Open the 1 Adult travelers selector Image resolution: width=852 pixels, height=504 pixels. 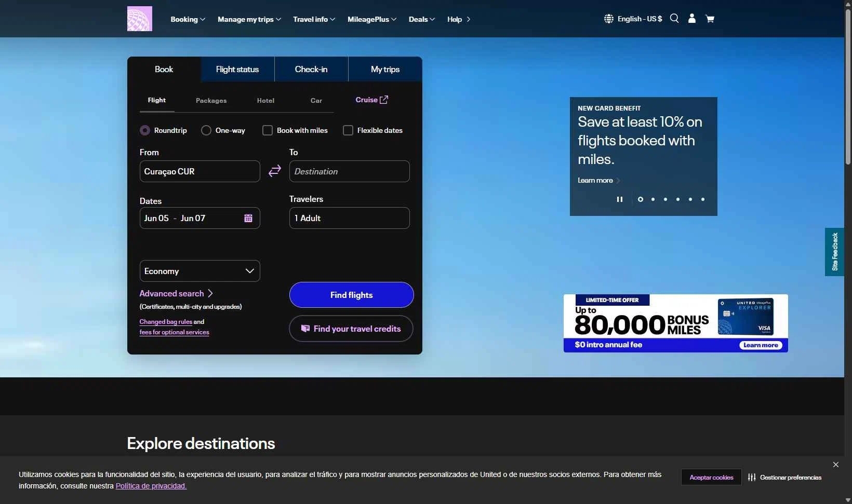[x=350, y=218]
